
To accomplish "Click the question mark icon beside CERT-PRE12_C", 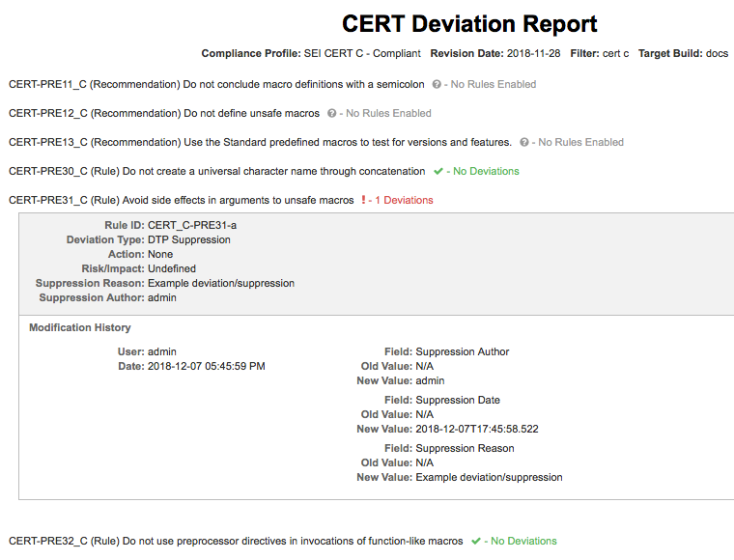I will click(x=331, y=113).
